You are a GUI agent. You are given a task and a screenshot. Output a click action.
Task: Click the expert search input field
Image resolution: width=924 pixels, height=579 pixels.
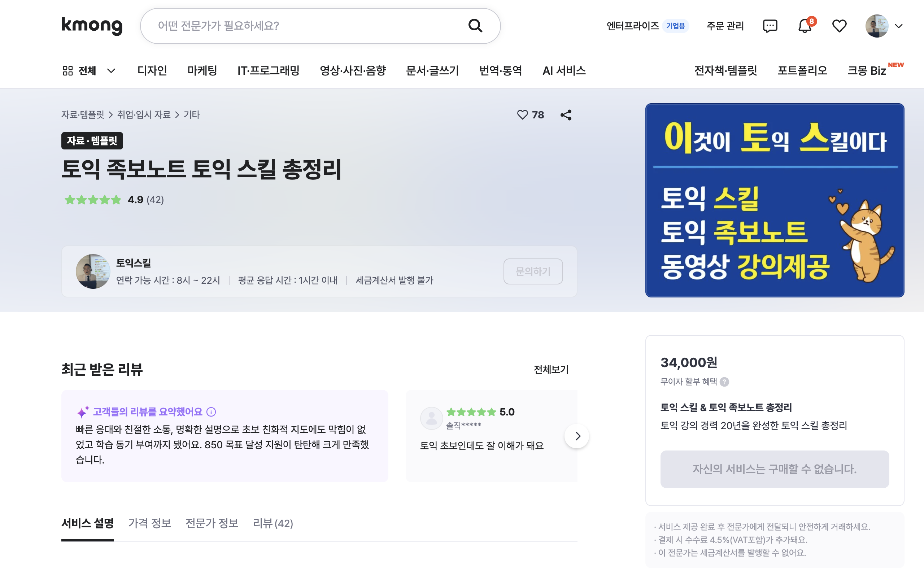[306, 26]
